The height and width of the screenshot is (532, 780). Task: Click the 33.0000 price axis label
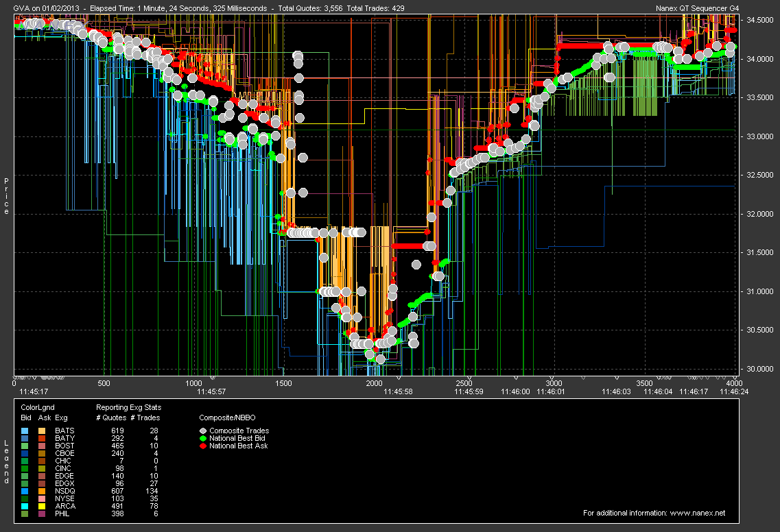(759, 136)
